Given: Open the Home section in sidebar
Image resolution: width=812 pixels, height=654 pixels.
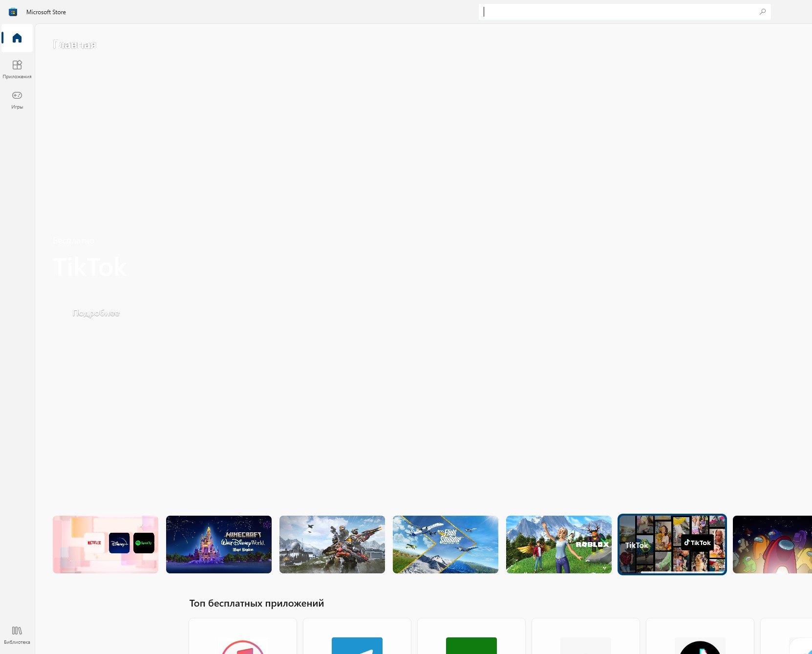Looking at the screenshot, I should click(17, 38).
